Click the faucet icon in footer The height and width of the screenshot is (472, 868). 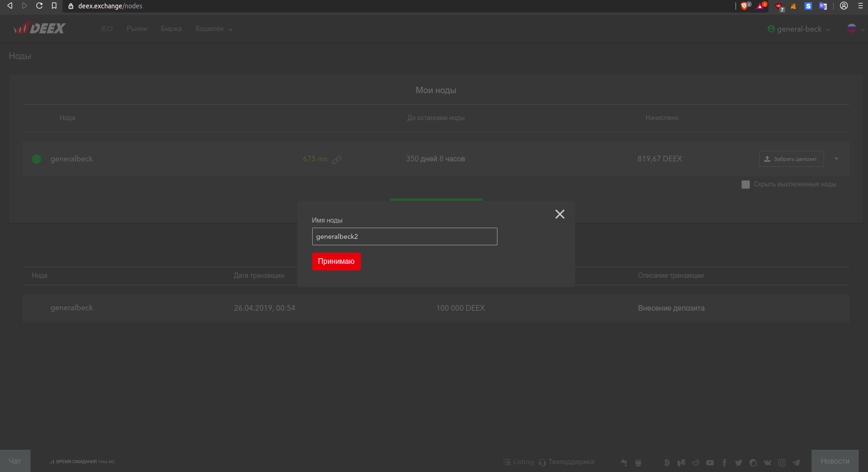[x=624, y=463]
